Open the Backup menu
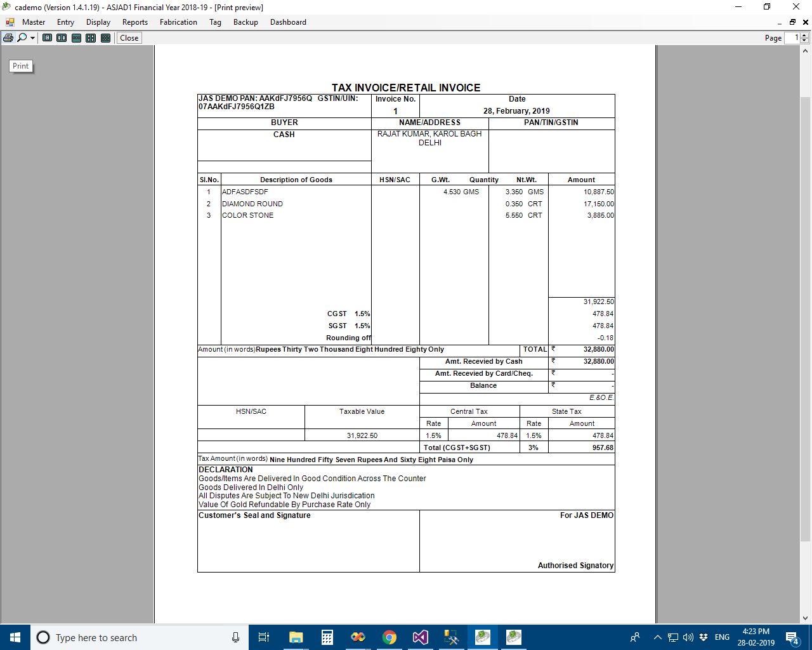Viewport: 812px width, 650px height. pos(246,22)
